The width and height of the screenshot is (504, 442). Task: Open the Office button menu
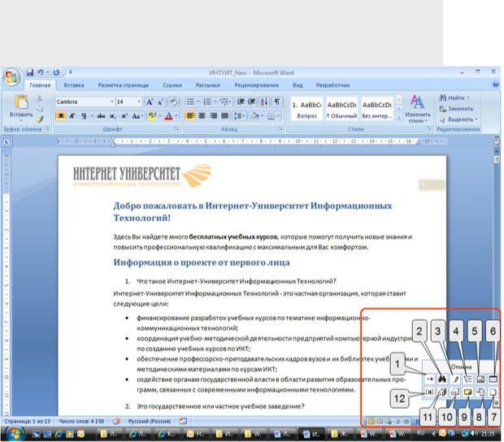coord(11,77)
